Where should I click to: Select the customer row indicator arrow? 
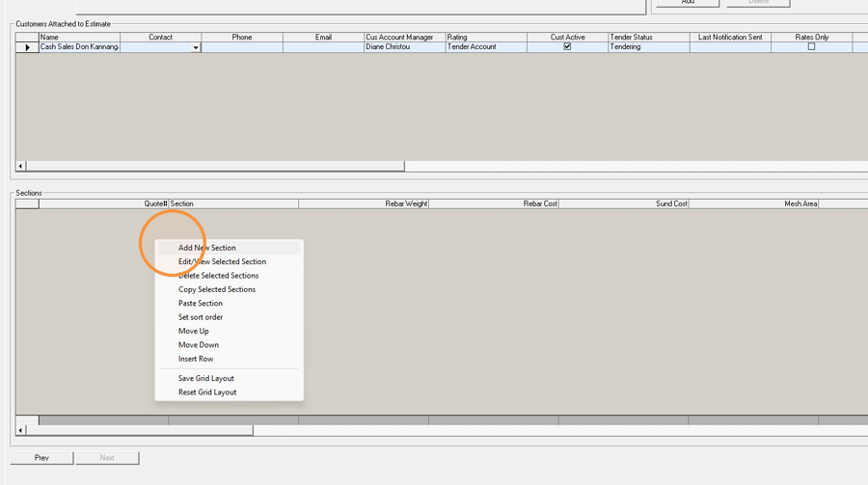tap(27, 47)
